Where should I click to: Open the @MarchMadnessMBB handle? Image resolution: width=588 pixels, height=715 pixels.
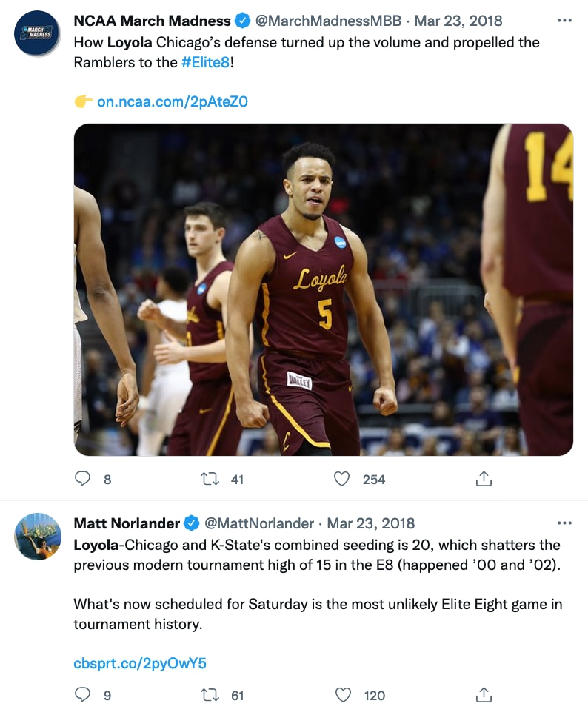328,21
